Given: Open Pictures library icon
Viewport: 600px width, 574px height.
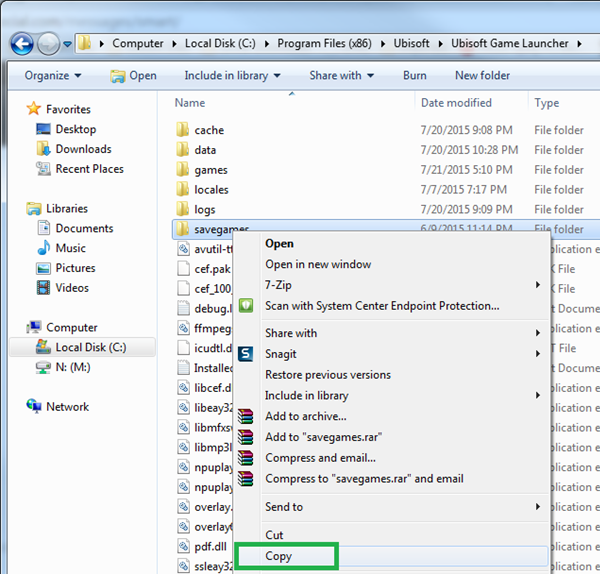Looking at the screenshot, I should pyautogui.click(x=43, y=268).
